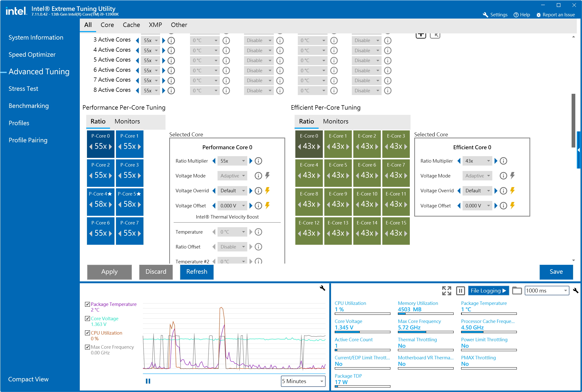Open the Help menu

pos(522,15)
